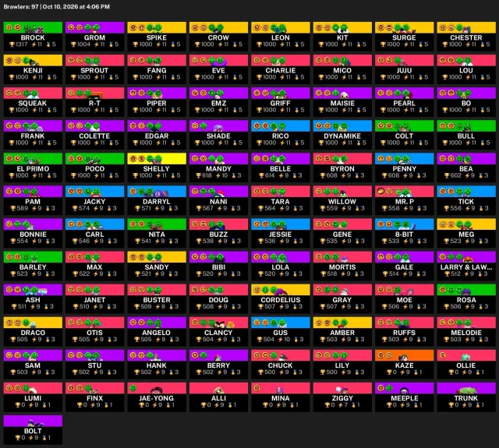The image size is (499, 448).
Task: Open the Shelly brawler card
Action: click(157, 166)
